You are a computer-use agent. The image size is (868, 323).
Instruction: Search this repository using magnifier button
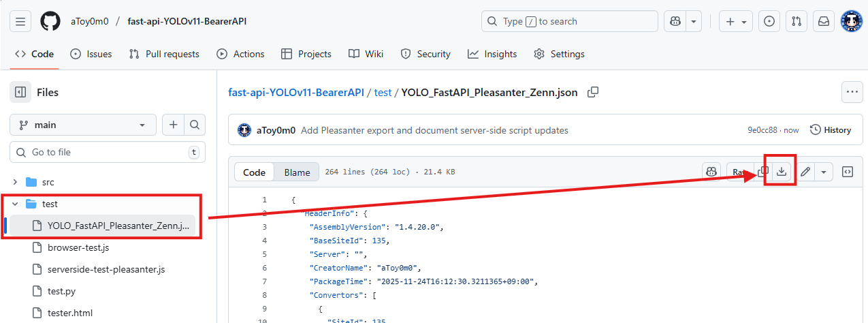[x=195, y=125]
